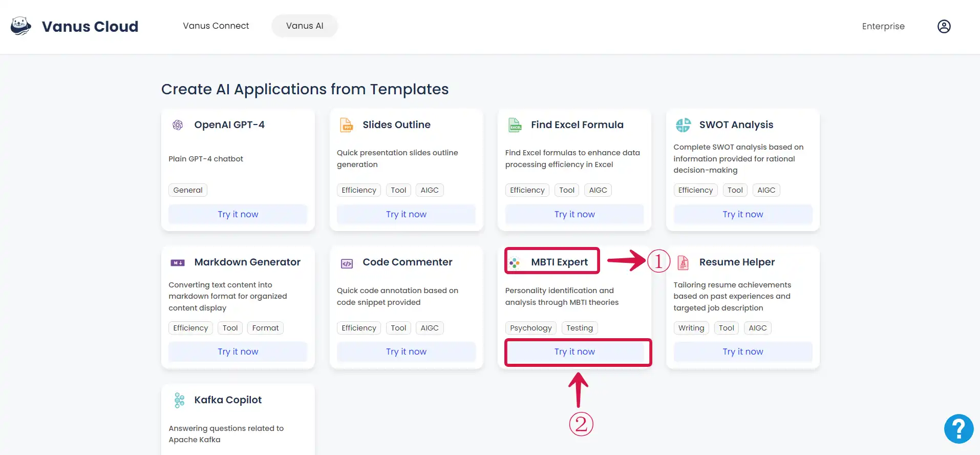The height and width of the screenshot is (455, 980).
Task: Click the Slides Outline card title
Action: tap(396, 125)
